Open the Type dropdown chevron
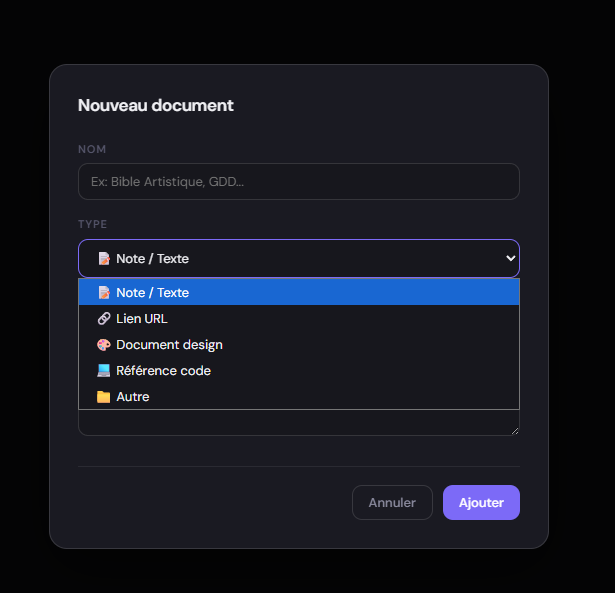The image size is (615, 593). [510, 258]
